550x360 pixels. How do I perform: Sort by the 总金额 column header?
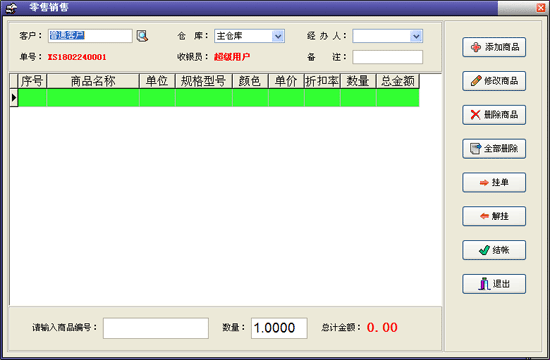click(398, 81)
